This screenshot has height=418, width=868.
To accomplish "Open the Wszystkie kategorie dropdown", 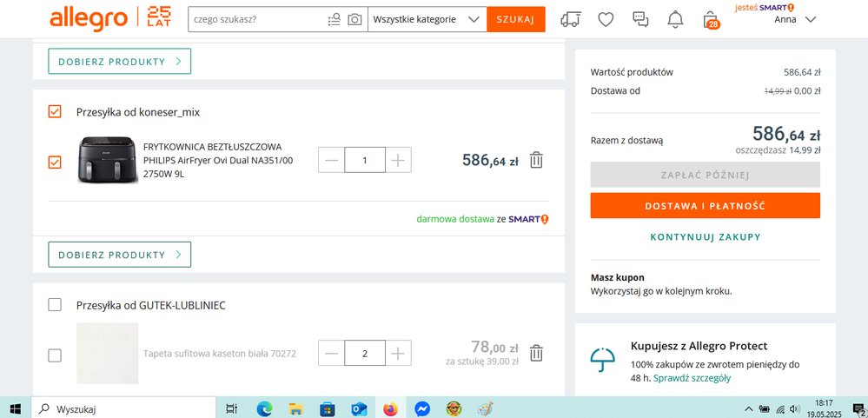I will pos(427,19).
